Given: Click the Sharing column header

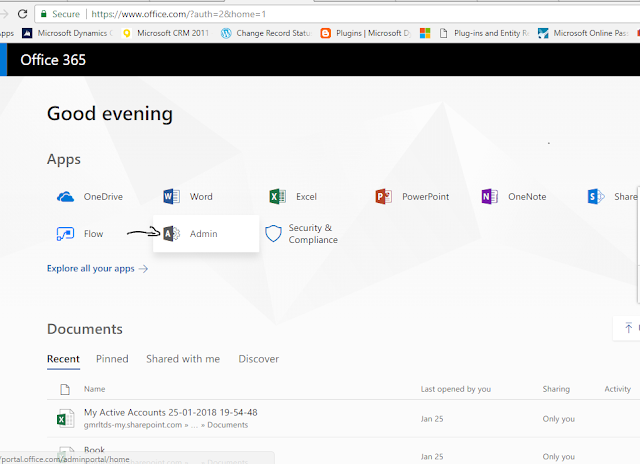Looking at the screenshot, I should coord(556,389).
